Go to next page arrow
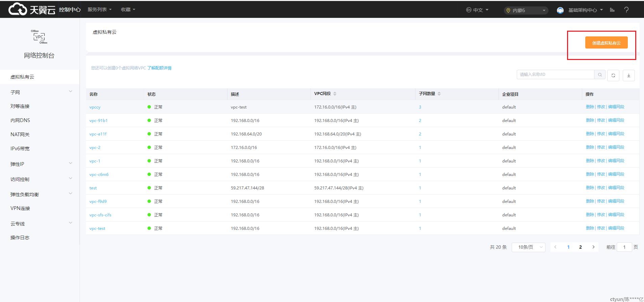 point(593,247)
